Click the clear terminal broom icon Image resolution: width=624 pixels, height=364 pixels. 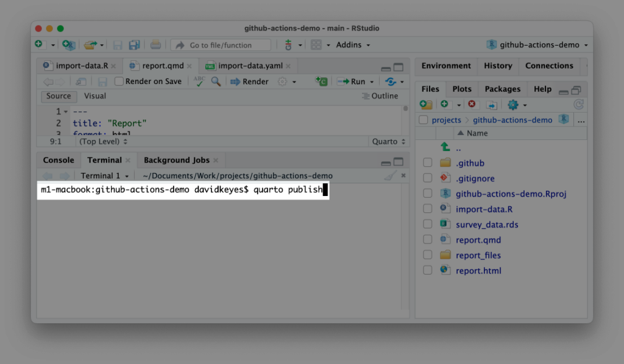[390, 175]
